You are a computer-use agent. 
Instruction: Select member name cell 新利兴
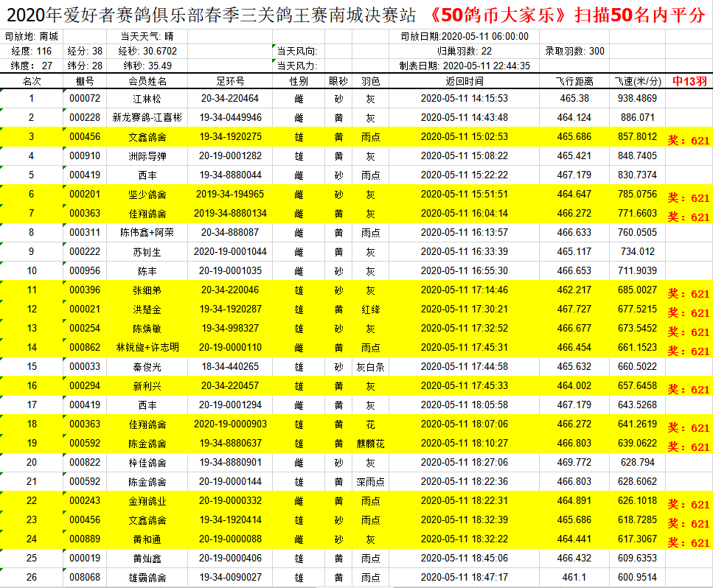147,386
